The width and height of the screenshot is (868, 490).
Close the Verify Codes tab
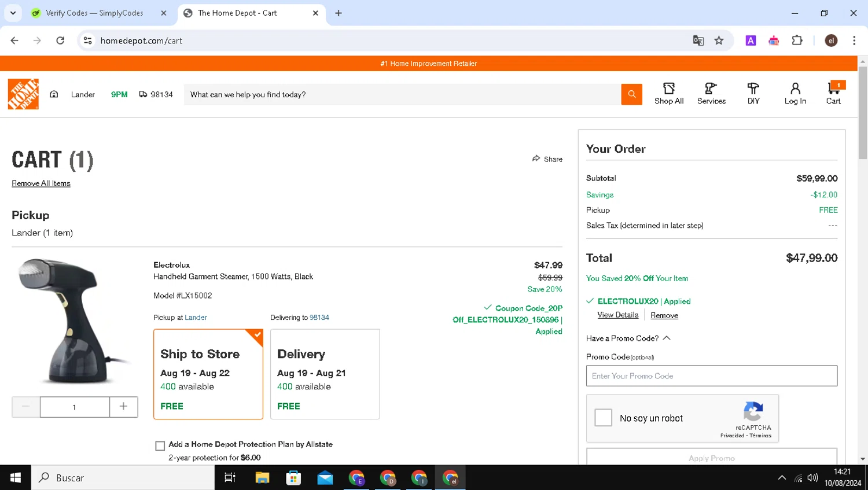pos(164,13)
